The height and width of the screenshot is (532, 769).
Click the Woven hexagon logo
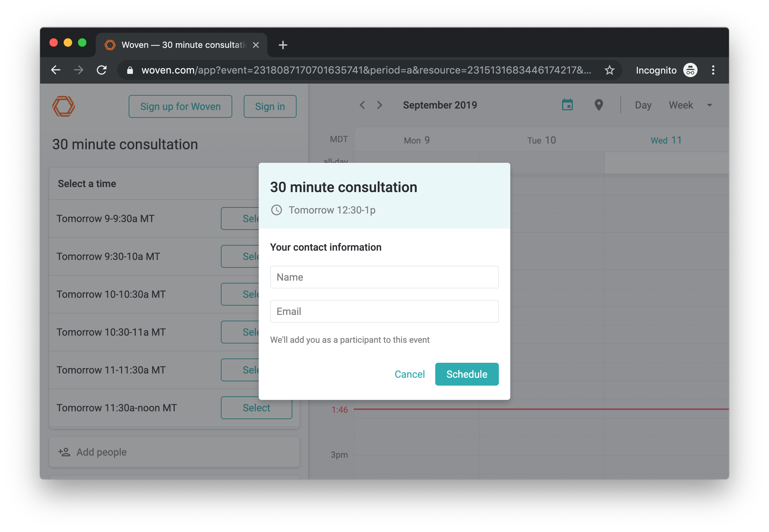coord(64,106)
